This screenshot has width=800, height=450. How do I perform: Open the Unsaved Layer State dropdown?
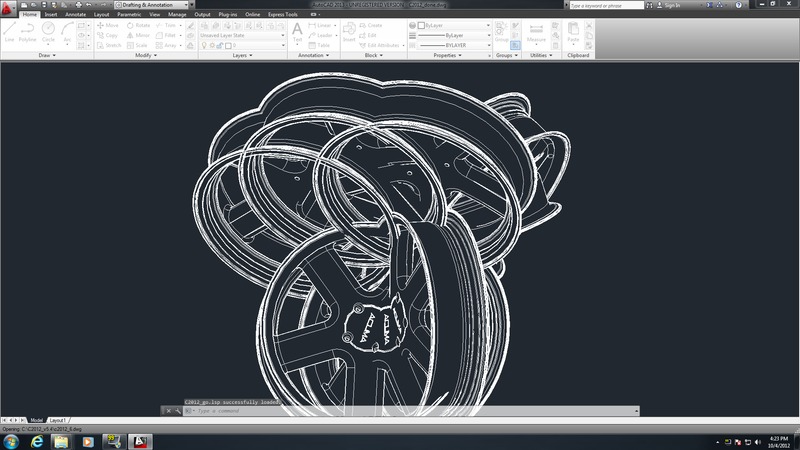coord(240,35)
